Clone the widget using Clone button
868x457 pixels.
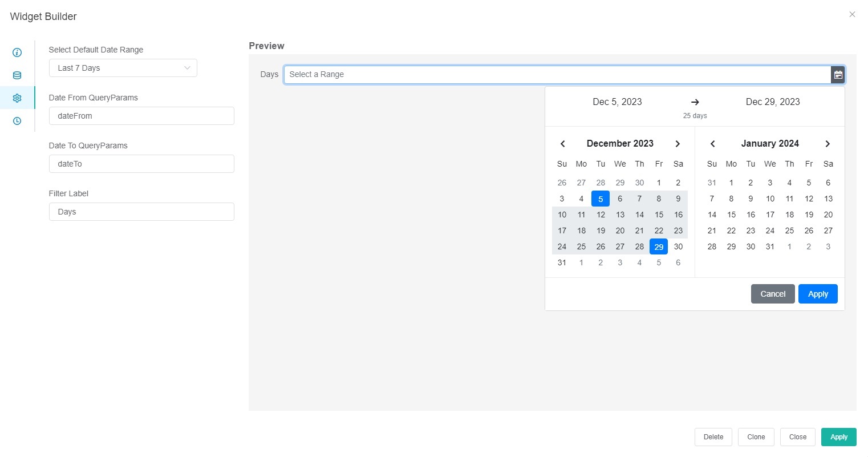tap(756, 437)
